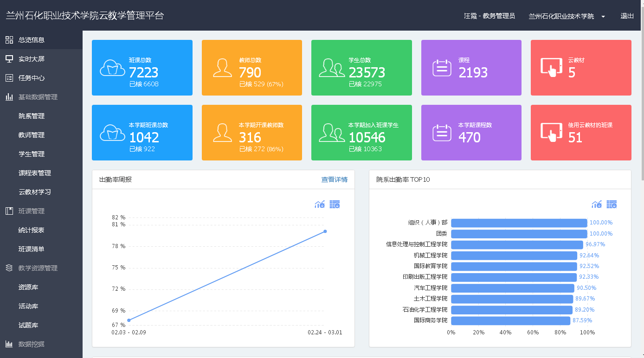644x358 pixels.
Task: Click the 班课总数 7223 blue card
Action: point(142,68)
